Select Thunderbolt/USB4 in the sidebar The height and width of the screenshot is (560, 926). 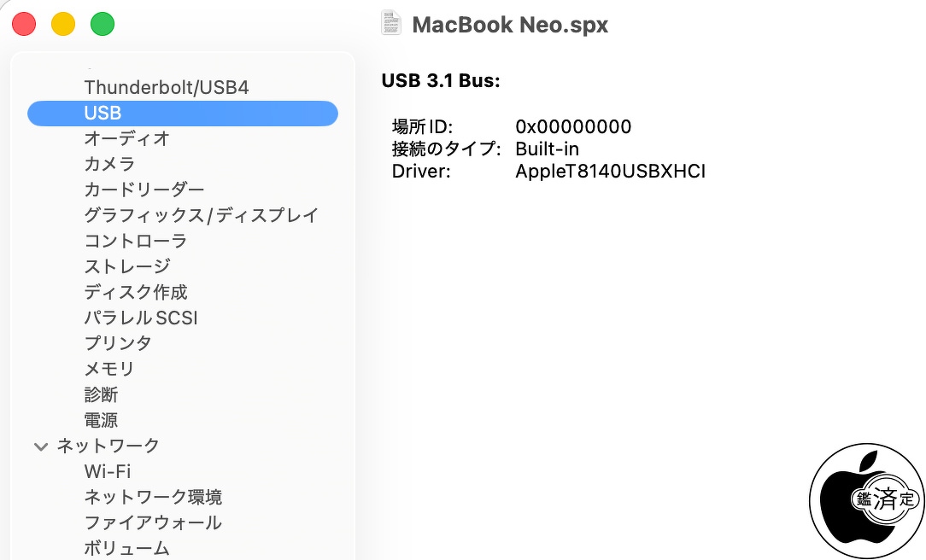point(167,87)
